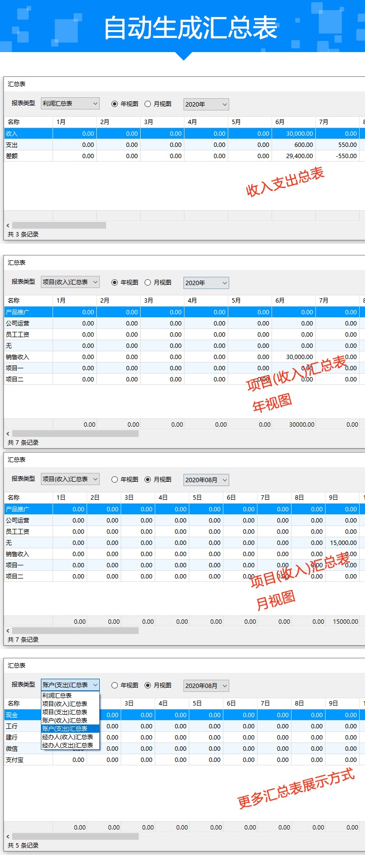Choose highlighted 账户(支出)汇总表 list option
The width and height of the screenshot is (365, 868).
tap(71, 729)
